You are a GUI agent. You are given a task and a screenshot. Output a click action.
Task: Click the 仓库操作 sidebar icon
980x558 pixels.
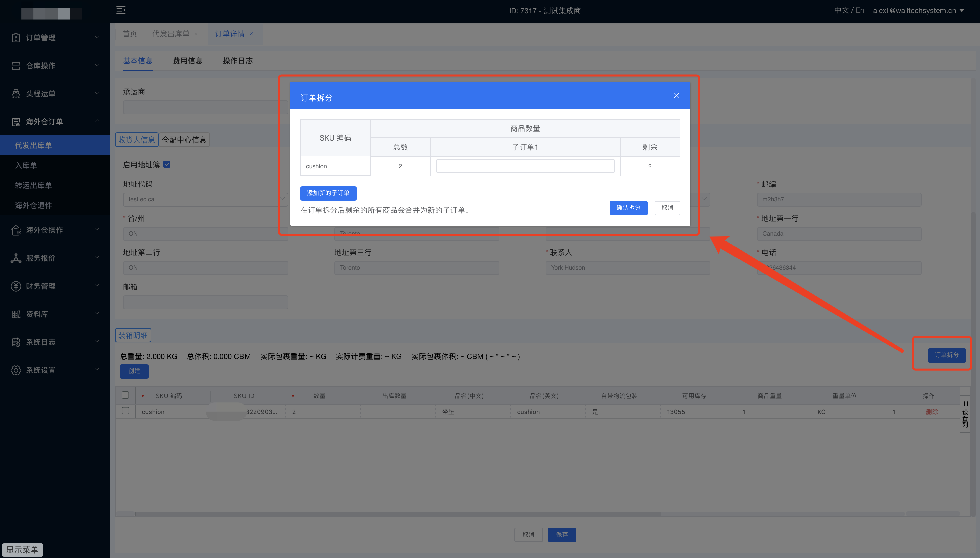click(x=16, y=66)
